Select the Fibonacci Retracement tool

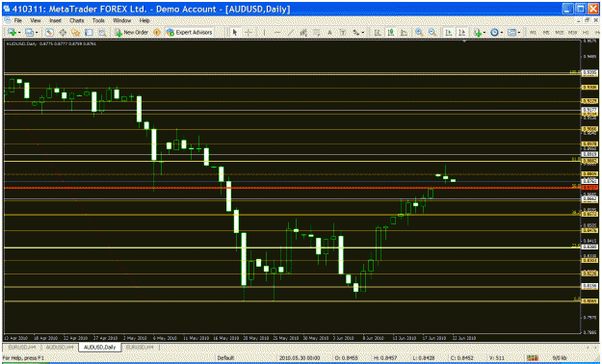[316, 33]
